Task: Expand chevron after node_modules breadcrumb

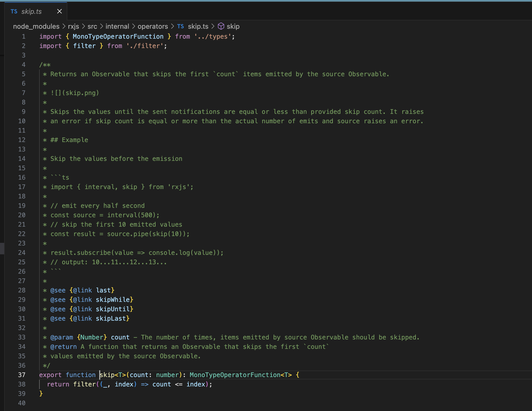Action: [64, 26]
